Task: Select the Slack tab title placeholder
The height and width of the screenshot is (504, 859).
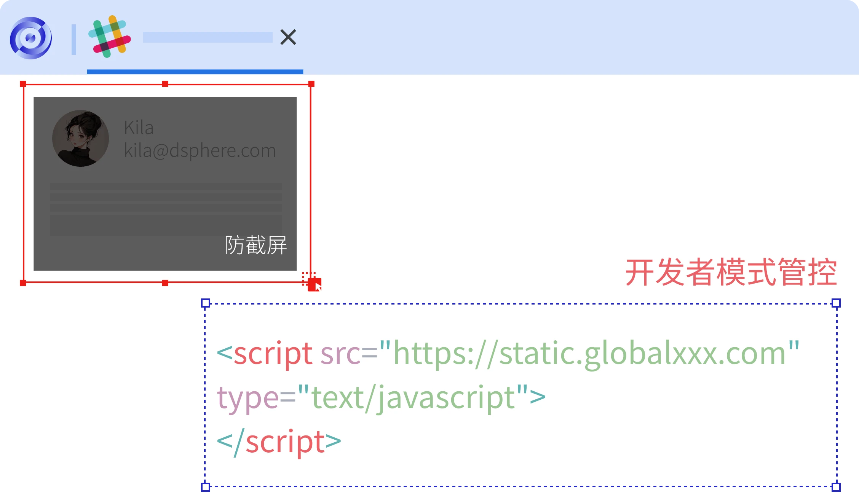Action: click(208, 37)
